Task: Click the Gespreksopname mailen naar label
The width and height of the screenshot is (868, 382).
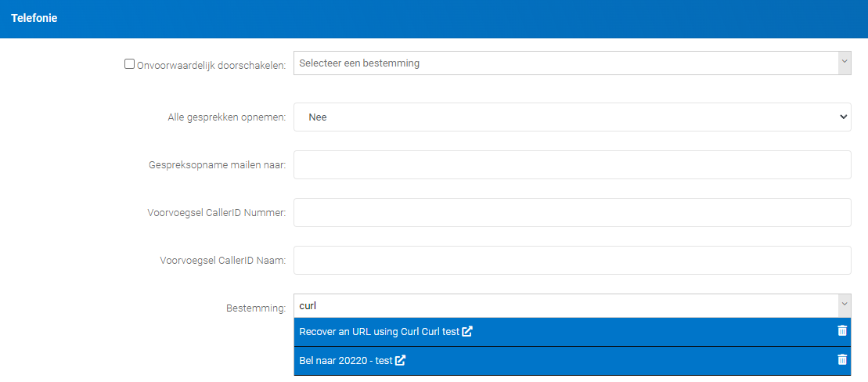Action: pos(217,166)
